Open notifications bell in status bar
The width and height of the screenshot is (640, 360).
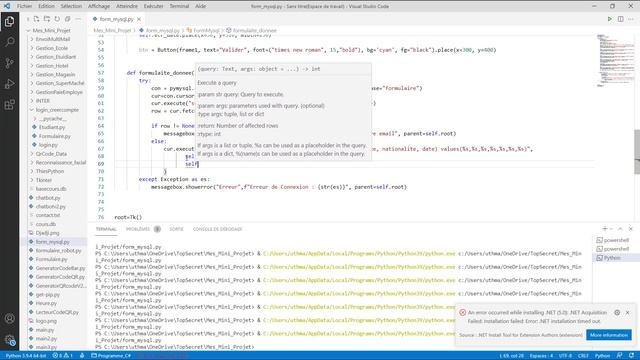pyautogui.click(x=631, y=356)
